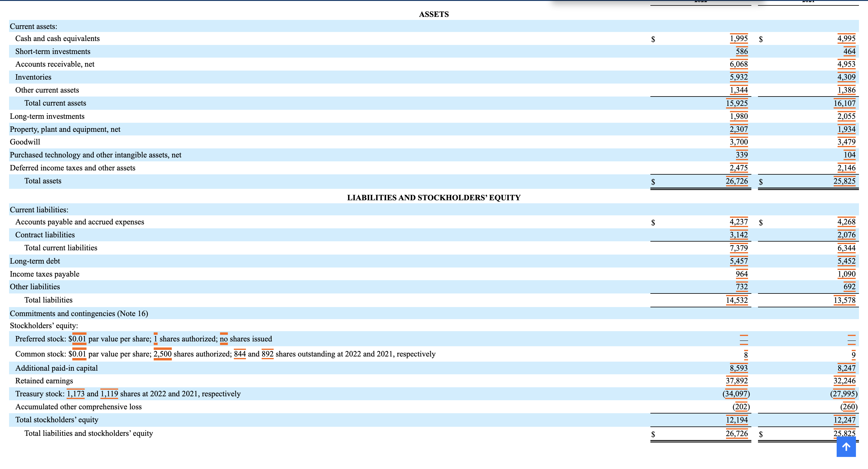This screenshot has height=469, width=868.
Task: Open total liabilities amount 13,578
Action: [x=844, y=300]
